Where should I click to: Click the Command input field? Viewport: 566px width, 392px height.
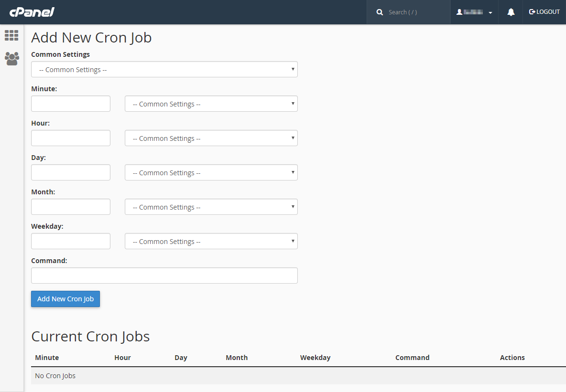coord(164,275)
